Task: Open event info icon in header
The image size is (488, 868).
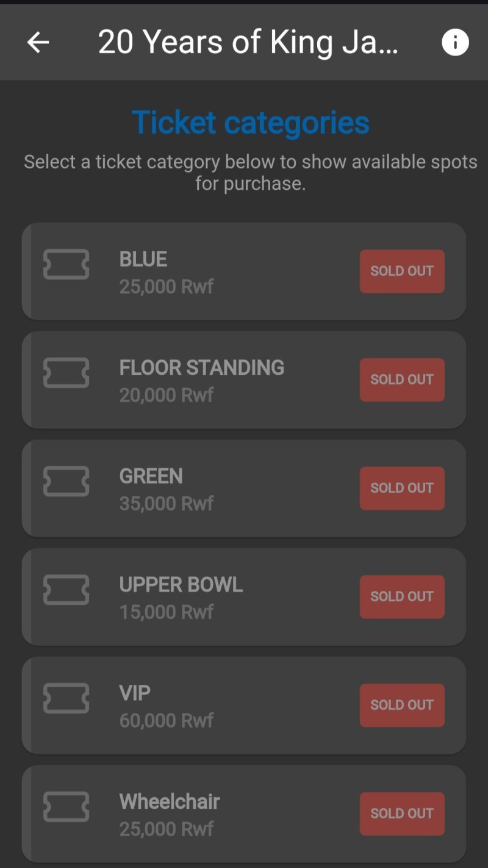Action: pyautogui.click(x=455, y=42)
